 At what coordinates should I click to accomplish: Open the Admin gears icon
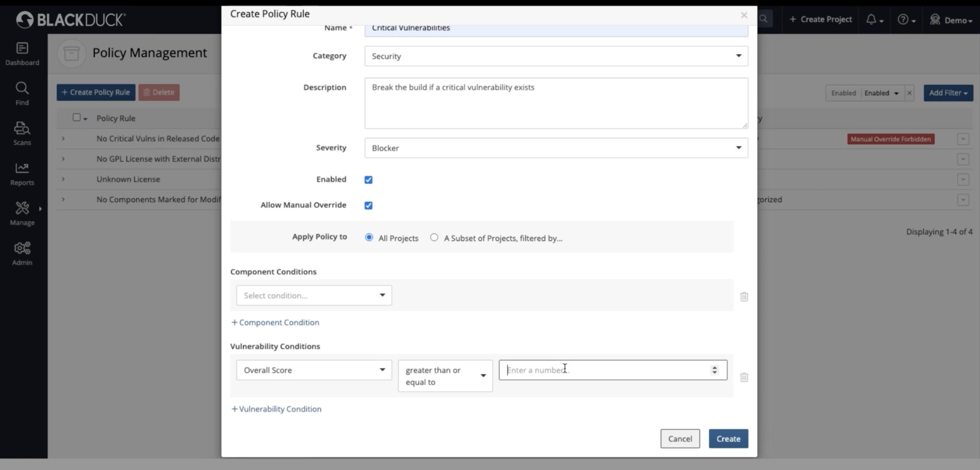click(22, 253)
